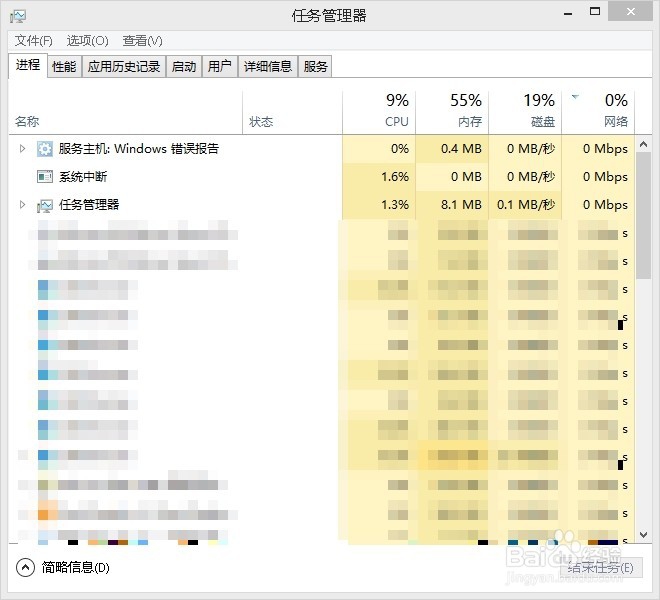Expand the 服务主机: Windows 错误报告 row
660x600 pixels.
pos(22,149)
